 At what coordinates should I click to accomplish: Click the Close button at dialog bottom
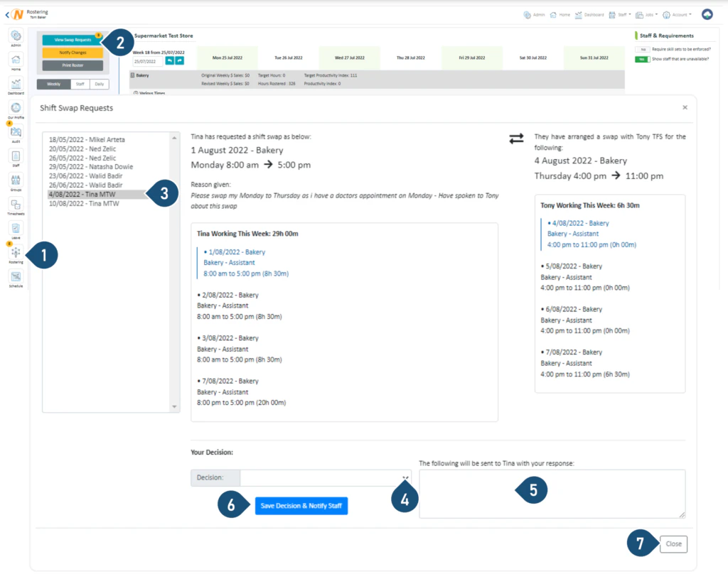coord(674,543)
